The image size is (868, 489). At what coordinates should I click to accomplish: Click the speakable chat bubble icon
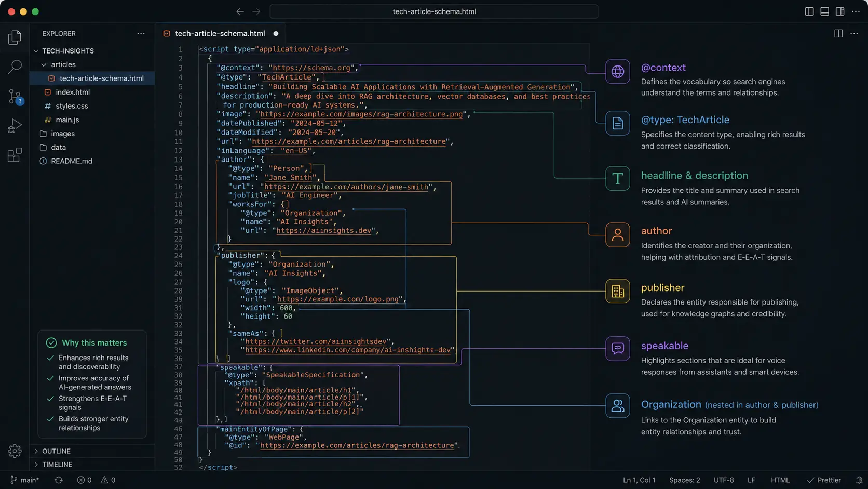(617, 348)
